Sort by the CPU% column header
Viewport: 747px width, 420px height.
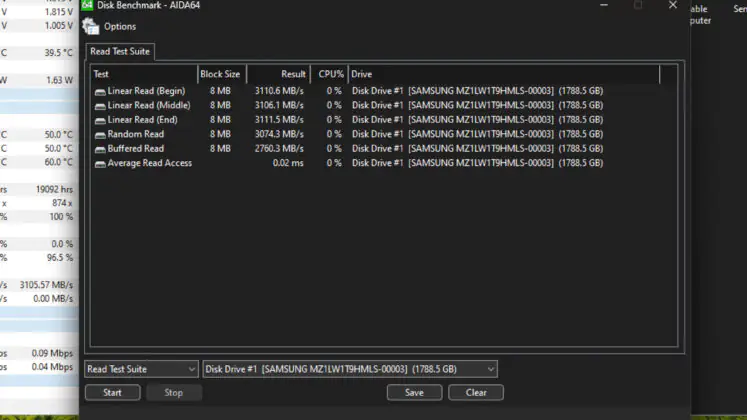pos(329,74)
